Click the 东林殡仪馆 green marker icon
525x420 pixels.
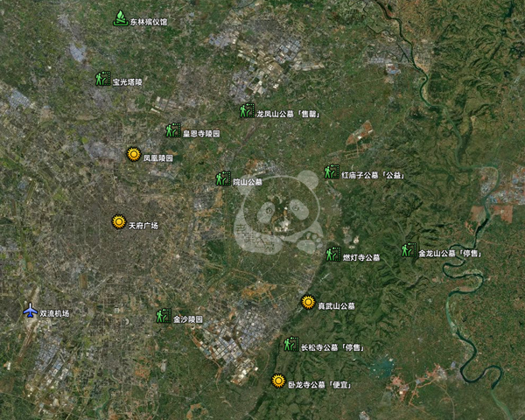120,18
